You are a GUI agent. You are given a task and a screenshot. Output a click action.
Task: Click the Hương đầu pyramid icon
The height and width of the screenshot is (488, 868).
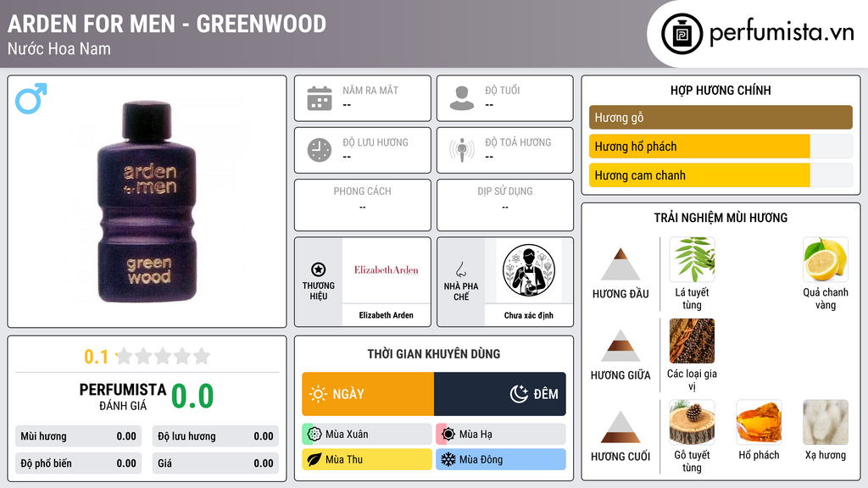(x=620, y=264)
